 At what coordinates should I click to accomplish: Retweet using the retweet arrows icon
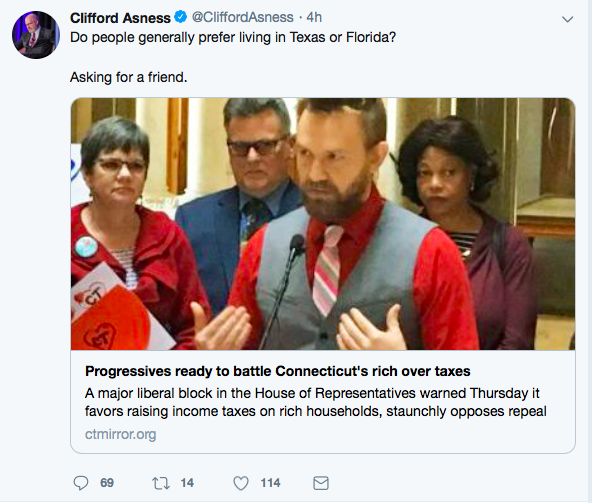(161, 483)
